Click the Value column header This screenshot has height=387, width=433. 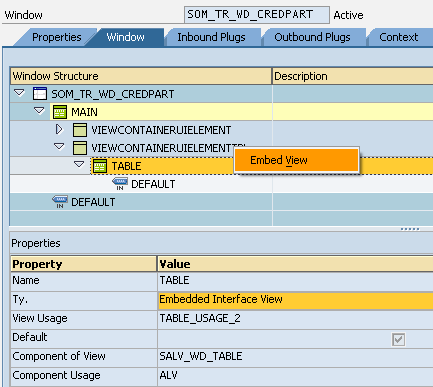click(x=295, y=264)
